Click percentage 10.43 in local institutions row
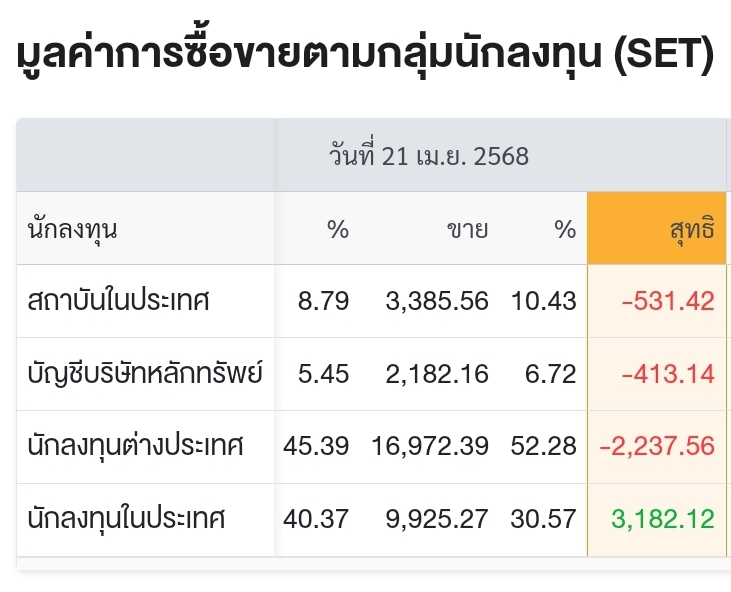 point(544,301)
